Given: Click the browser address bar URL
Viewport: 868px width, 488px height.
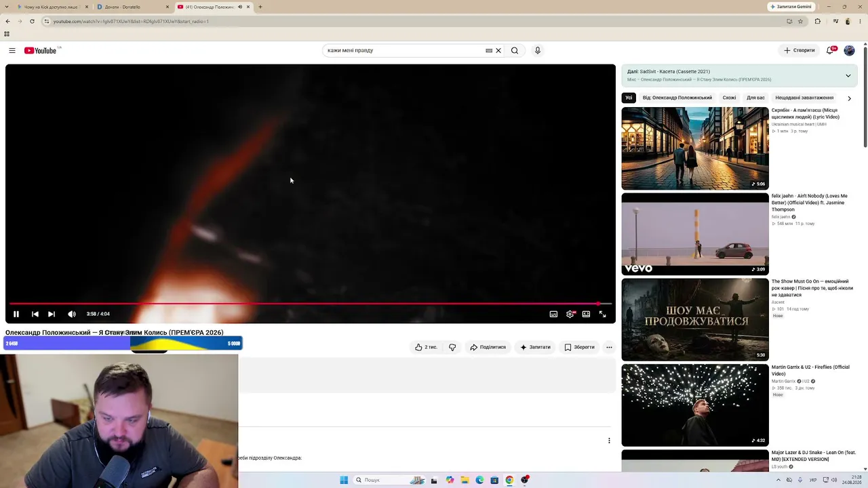Looking at the screenshot, I should [x=132, y=21].
